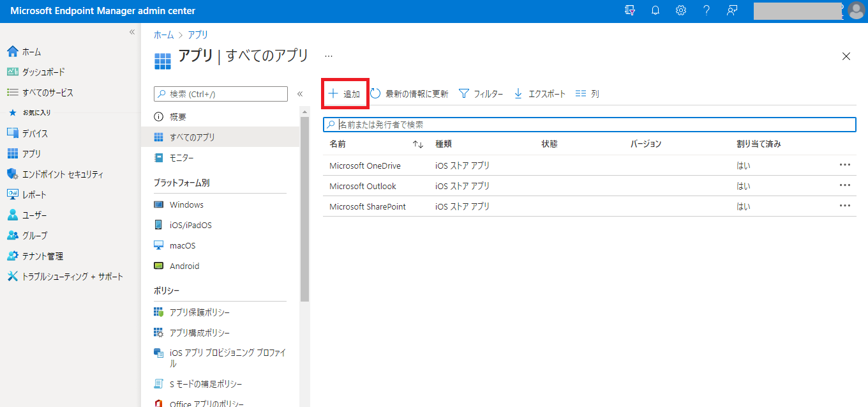
Task: Click the 割り当て済み column header
Action: pyautogui.click(x=758, y=144)
